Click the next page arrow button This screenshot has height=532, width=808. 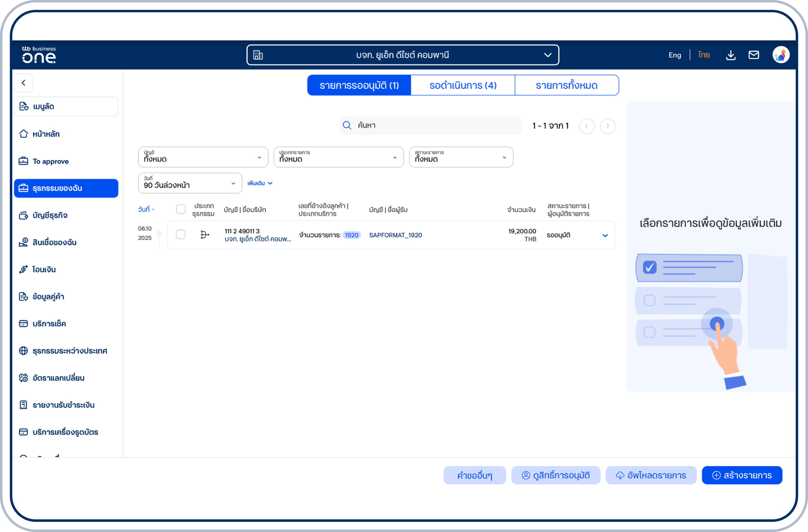coord(608,126)
